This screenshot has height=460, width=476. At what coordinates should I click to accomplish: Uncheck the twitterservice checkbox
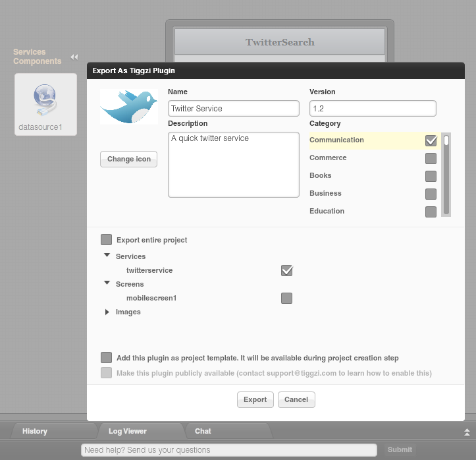click(x=286, y=270)
